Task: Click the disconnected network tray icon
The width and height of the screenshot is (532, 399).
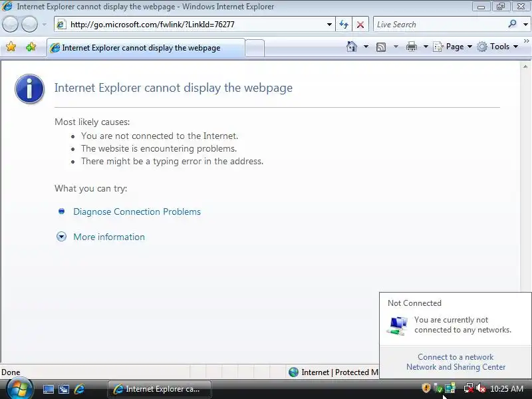Action: pyautogui.click(x=469, y=388)
